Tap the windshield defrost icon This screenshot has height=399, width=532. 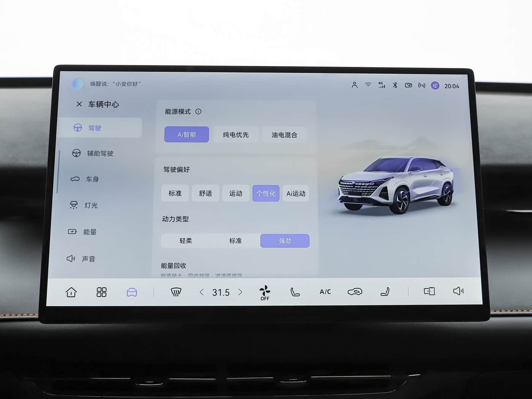point(176,292)
